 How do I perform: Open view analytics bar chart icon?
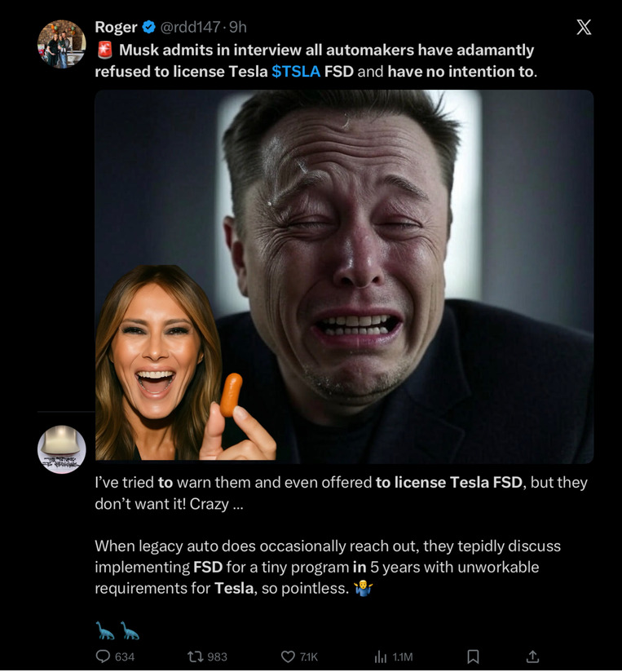pos(380,657)
